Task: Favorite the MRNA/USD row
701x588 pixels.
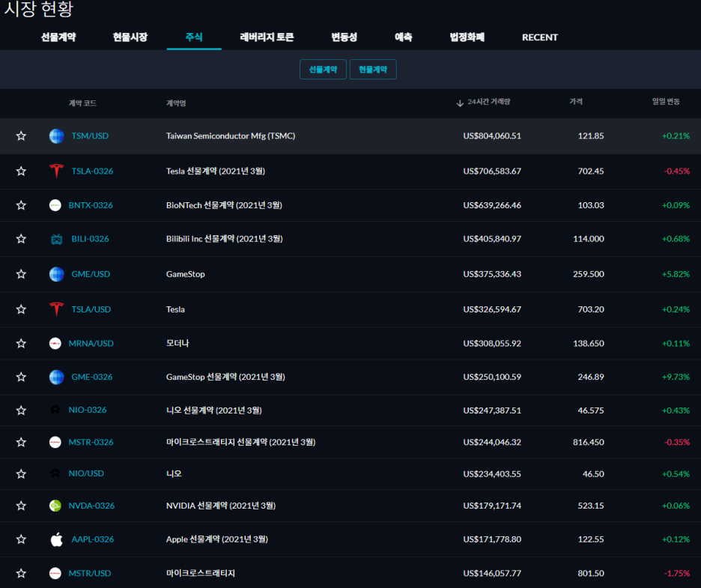Action: coord(21,343)
